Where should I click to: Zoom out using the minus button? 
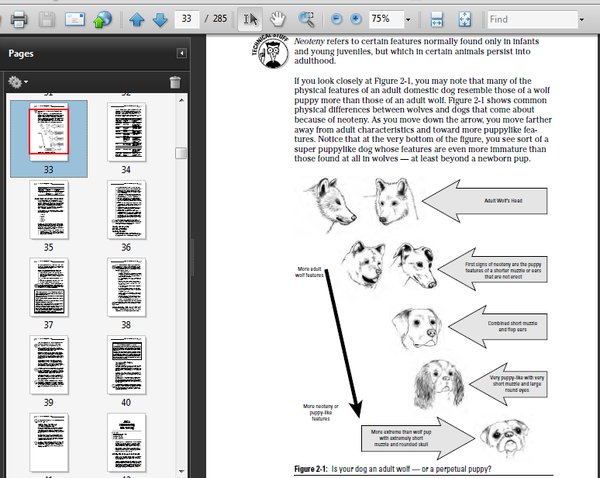point(336,19)
